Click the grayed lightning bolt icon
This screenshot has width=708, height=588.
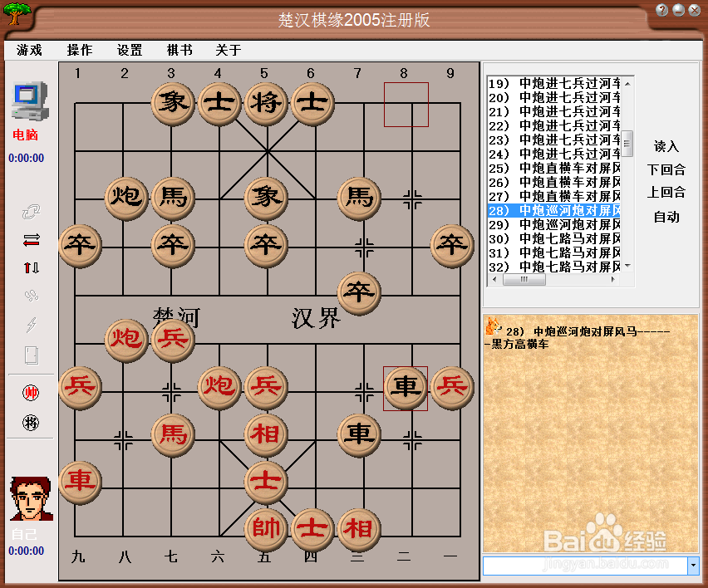[x=31, y=324]
